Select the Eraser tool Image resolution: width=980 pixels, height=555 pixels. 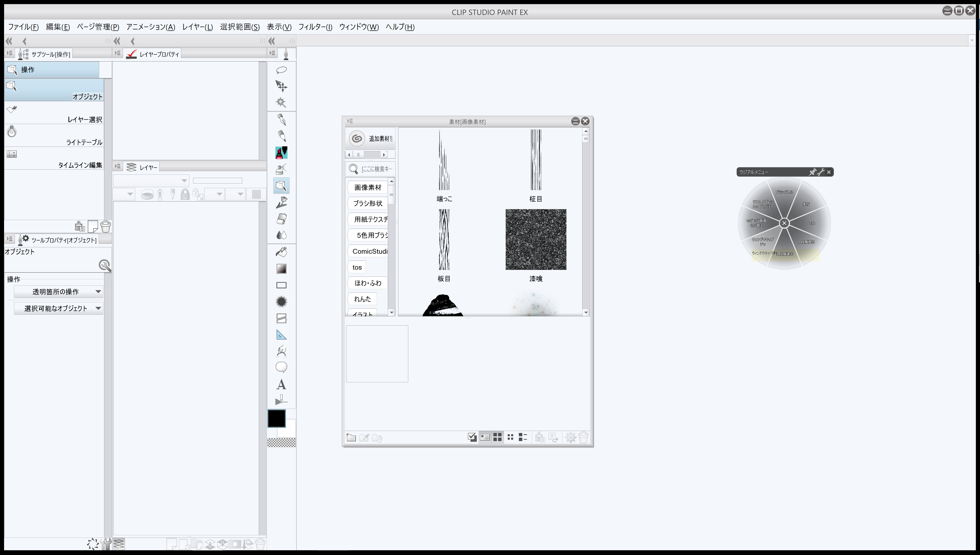click(x=281, y=219)
